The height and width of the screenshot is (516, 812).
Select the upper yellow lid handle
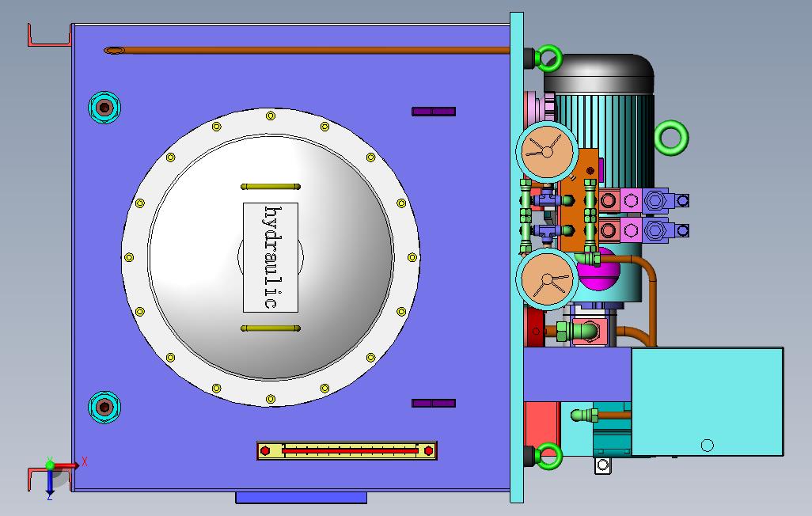pyautogui.click(x=271, y=187)
